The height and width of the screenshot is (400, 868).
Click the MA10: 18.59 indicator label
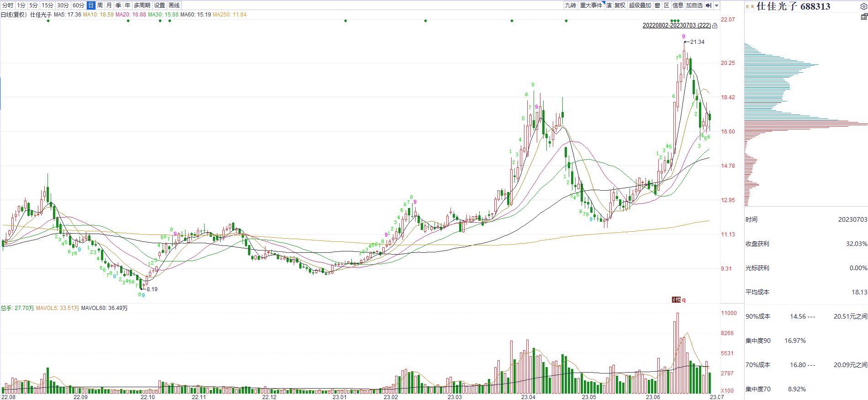[x=98, y=15]
